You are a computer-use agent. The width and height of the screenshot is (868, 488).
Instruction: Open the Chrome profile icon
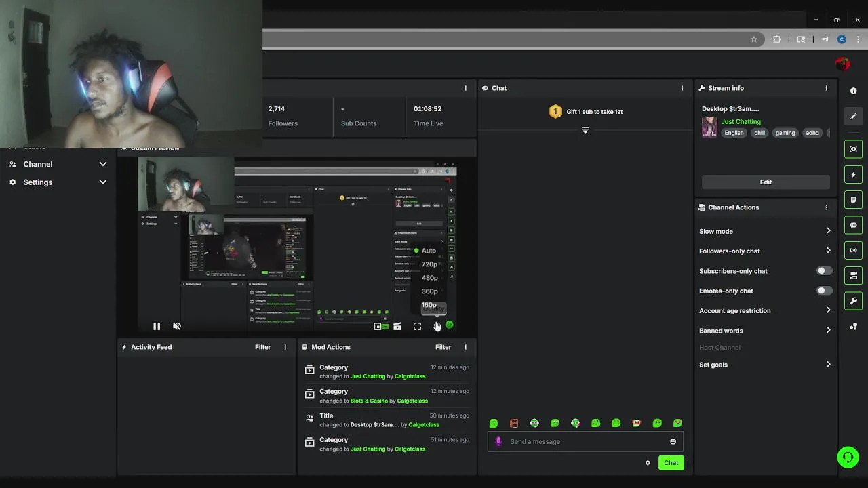click(x=842, y=39)
